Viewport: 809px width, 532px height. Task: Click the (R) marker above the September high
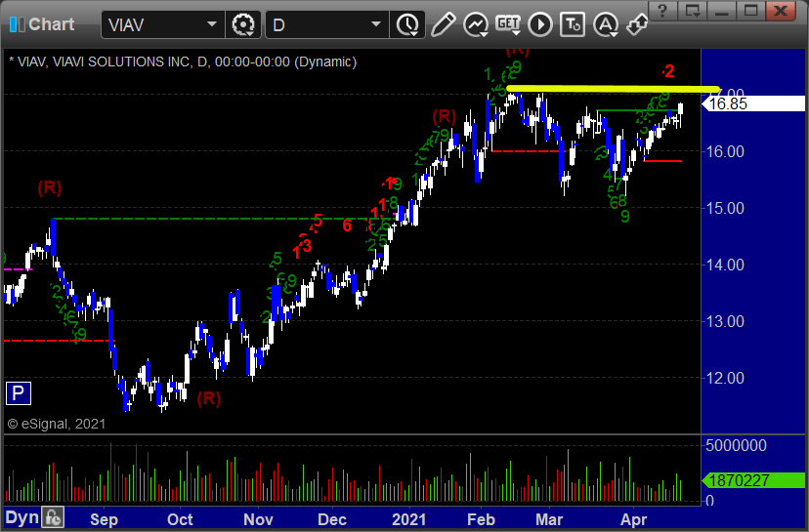pyautogui.click(x=50, y=187)
